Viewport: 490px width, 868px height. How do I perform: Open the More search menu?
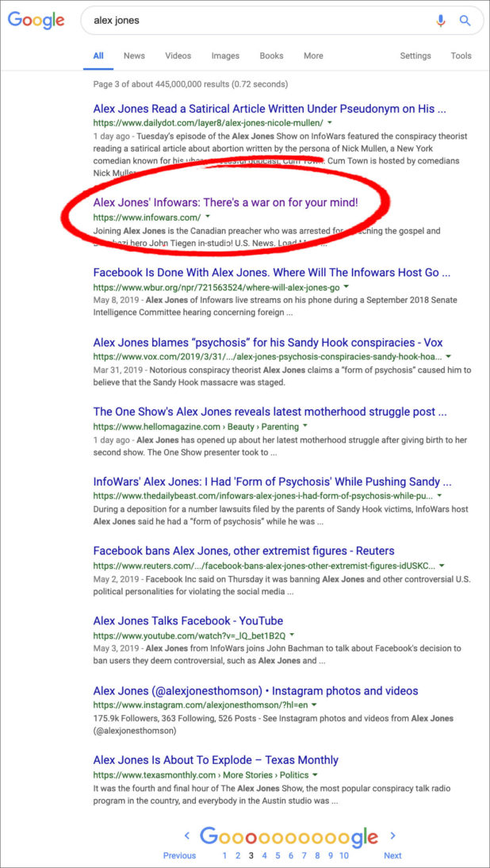pyautogui.click(x=313, y=56)
